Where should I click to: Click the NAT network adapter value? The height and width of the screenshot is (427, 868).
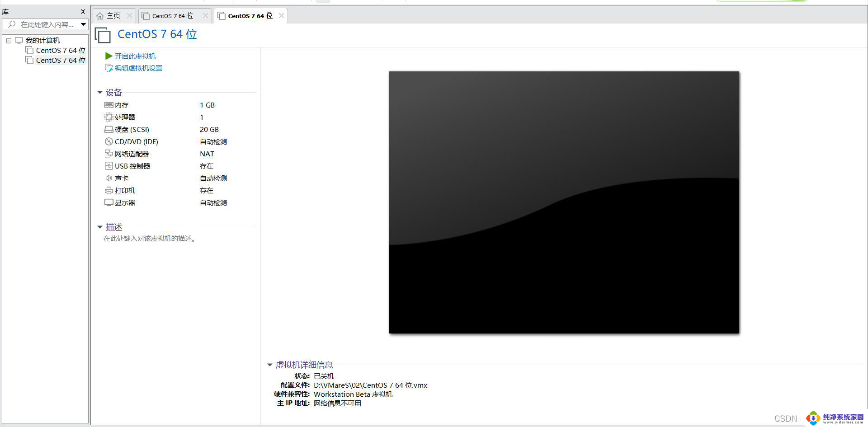[207, 154]
